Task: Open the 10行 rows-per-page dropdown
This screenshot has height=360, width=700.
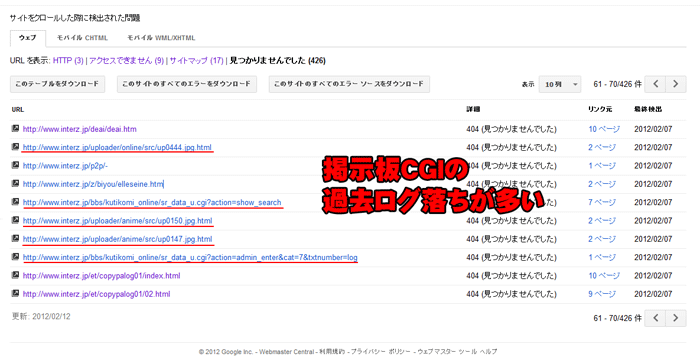Action: 560,84
